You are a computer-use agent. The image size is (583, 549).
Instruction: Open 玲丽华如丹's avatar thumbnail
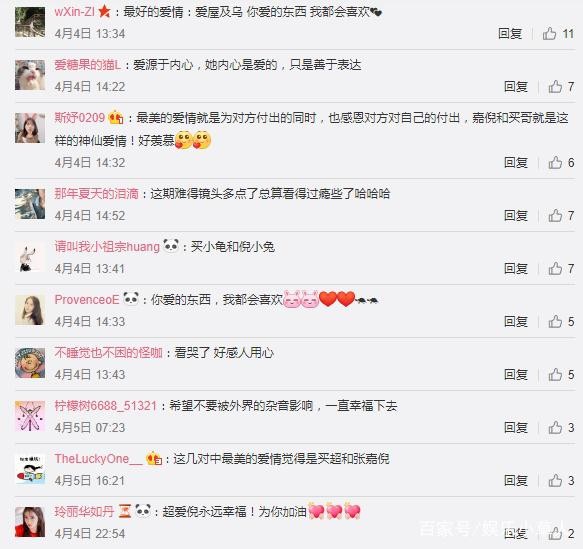point(30,521)
